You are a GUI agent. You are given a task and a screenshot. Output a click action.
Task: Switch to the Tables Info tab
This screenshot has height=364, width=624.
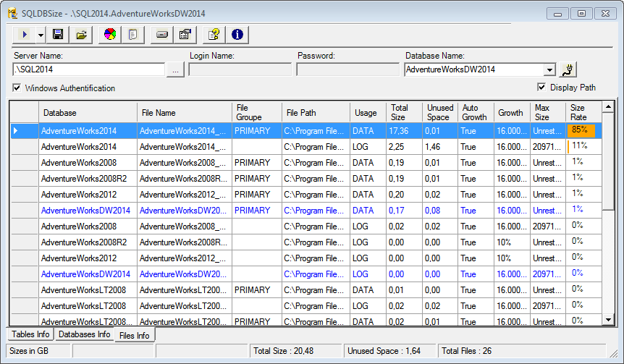tap(30, 334)
